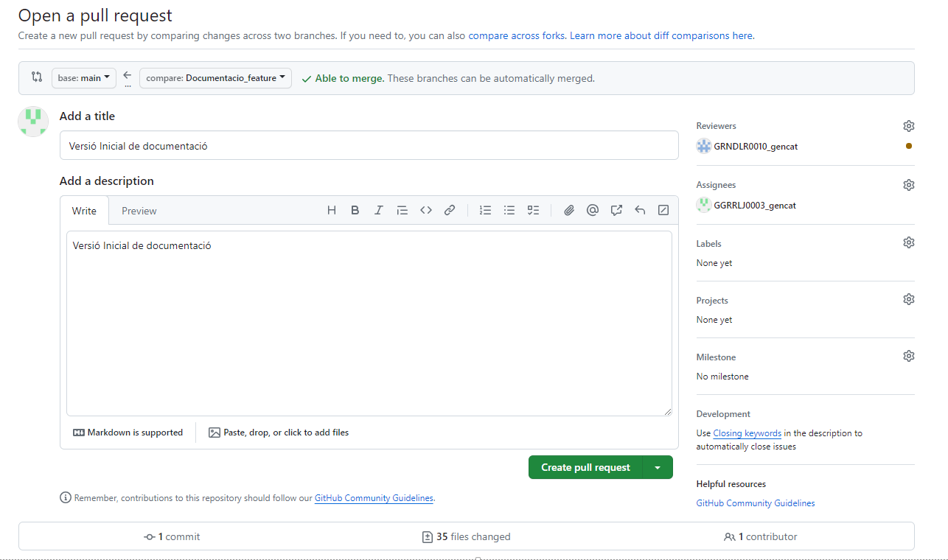The image size is (948, 560).
Task: Focus the description text area
Action: 369,323
